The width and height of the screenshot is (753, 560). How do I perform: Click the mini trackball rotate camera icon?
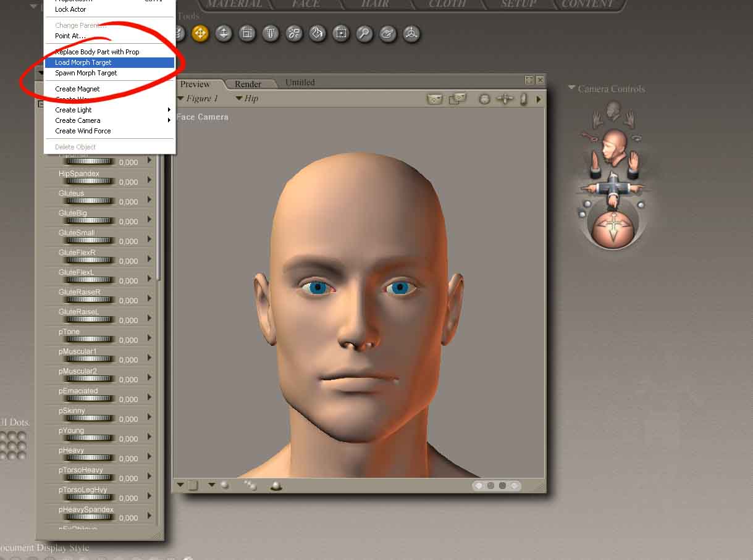pos(485,99)
